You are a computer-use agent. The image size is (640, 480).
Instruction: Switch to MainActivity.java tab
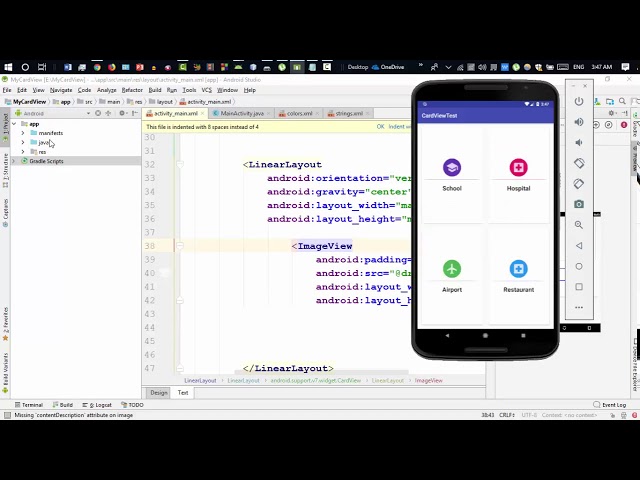click(x=242, y=113)
